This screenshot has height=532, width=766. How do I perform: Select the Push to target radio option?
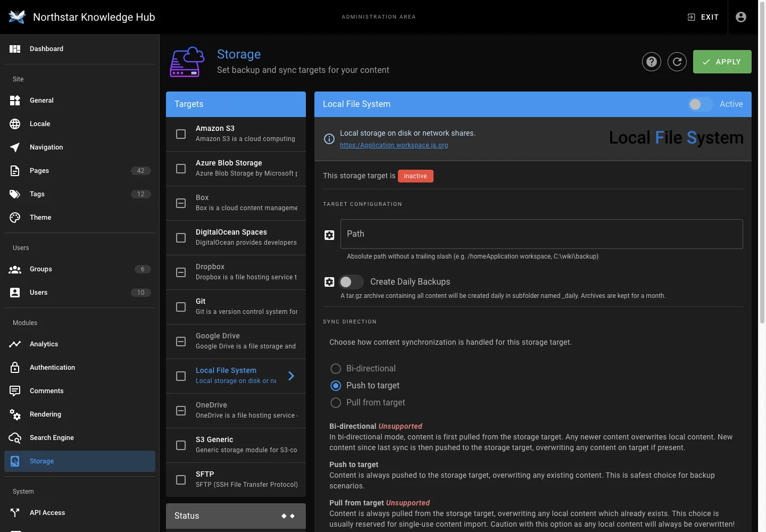(x=336, y=386)
